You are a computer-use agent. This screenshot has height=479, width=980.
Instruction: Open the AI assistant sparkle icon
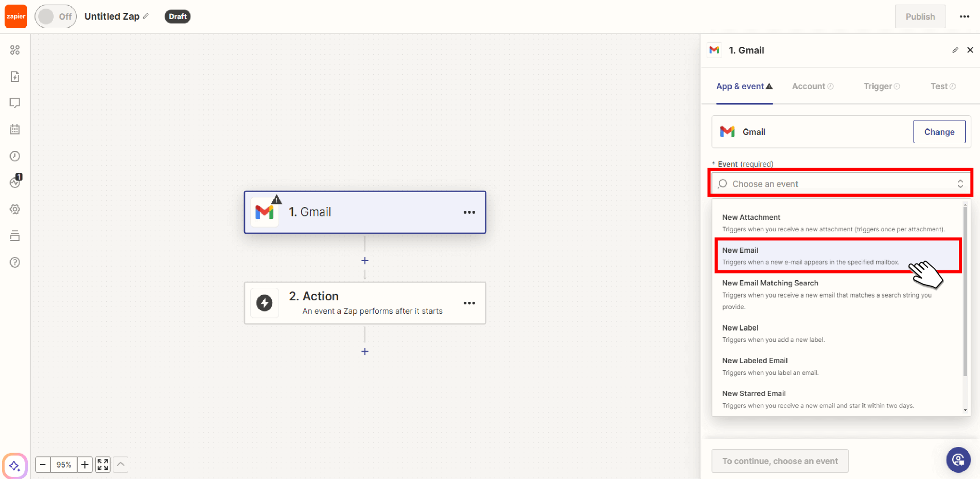14,465
